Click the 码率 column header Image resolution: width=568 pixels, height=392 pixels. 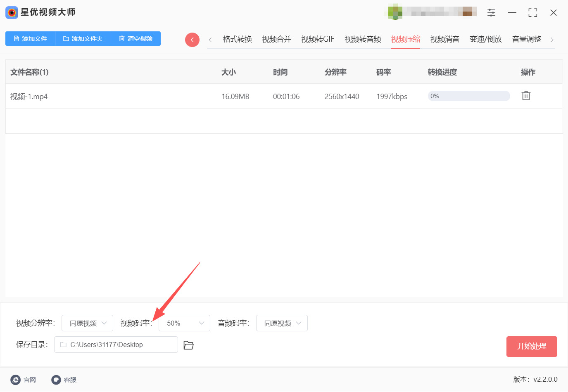pos(383,72)
